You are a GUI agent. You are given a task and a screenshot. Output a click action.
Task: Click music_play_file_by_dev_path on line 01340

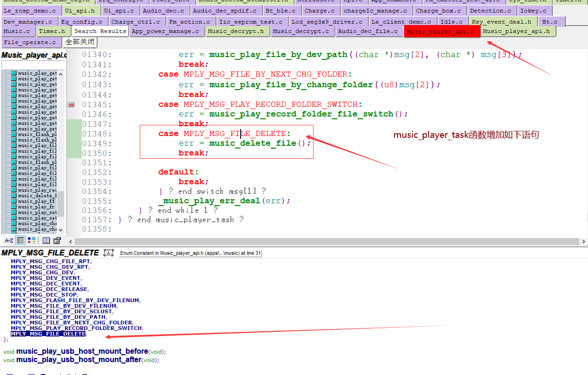click(x=278, y=55)
